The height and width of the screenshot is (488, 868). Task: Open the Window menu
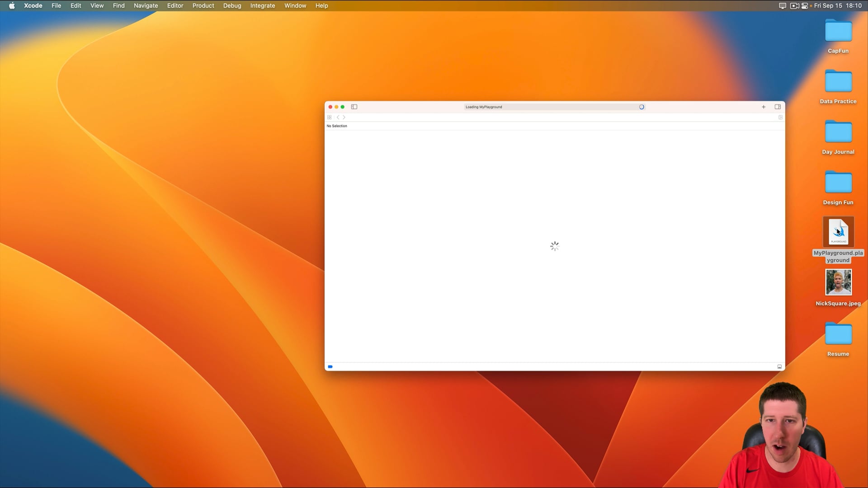tap(295, 6)
